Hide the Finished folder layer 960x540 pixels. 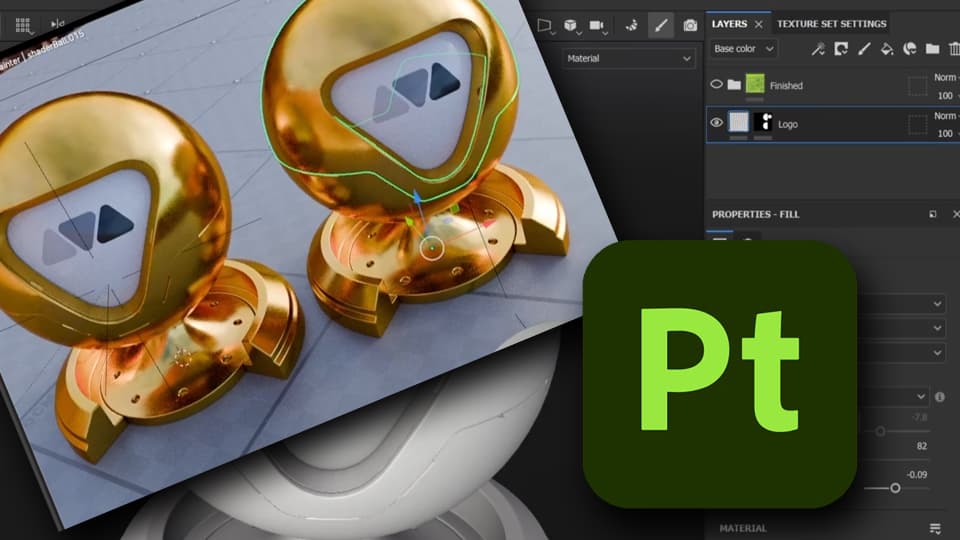(x=716, y=84)
